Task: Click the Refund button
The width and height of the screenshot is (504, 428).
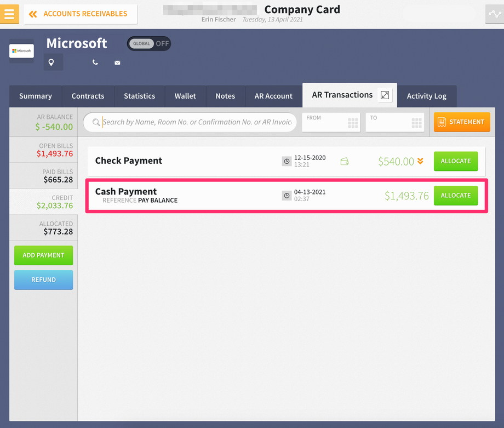Action: [44, 279]
